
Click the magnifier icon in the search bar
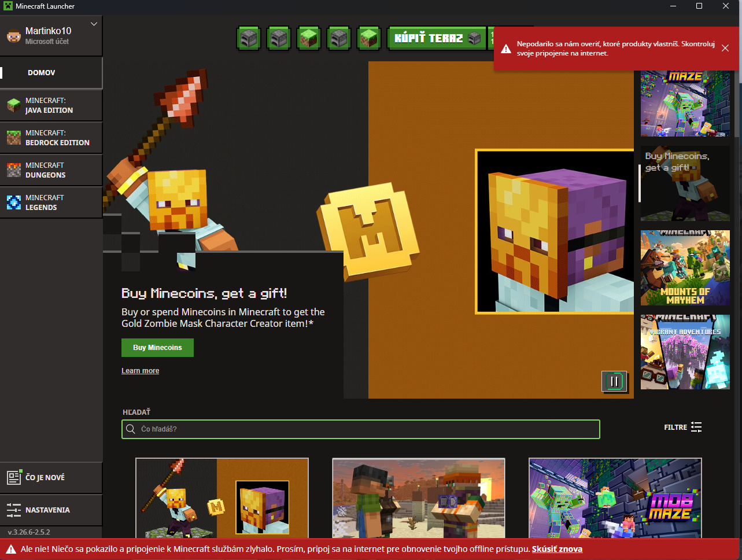131,429
